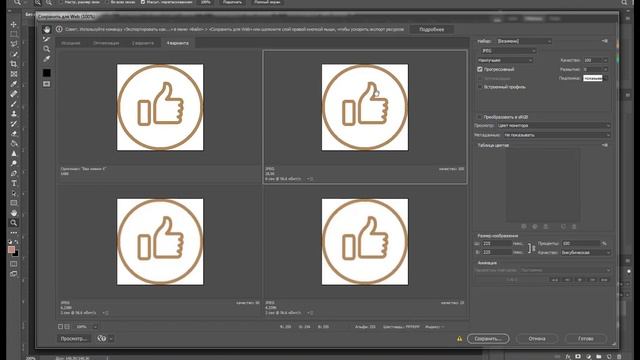
Task: Toggle slices visibility icon in dialog toolbar
Action: tap(47, 84)
